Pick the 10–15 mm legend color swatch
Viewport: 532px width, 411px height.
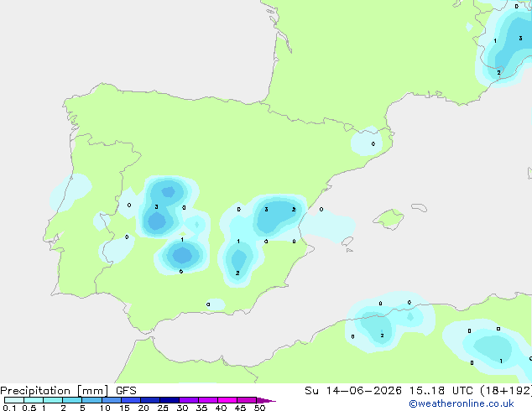[x=111, y=400]
